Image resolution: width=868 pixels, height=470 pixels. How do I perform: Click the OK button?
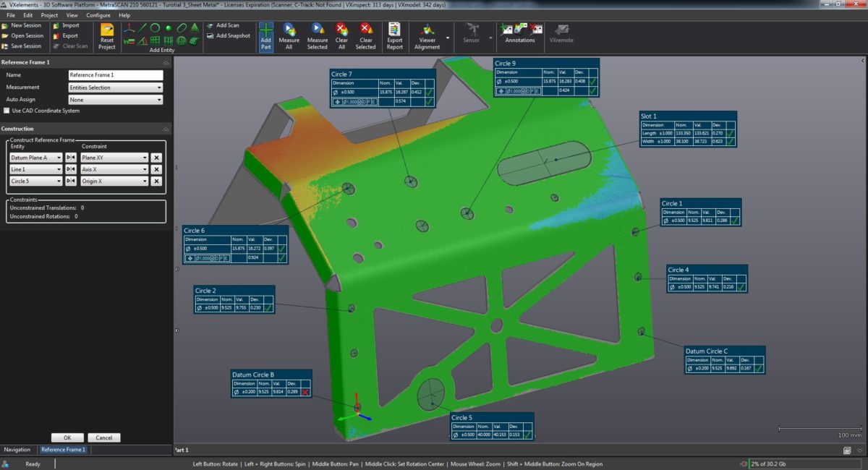(x=67, y=437)
